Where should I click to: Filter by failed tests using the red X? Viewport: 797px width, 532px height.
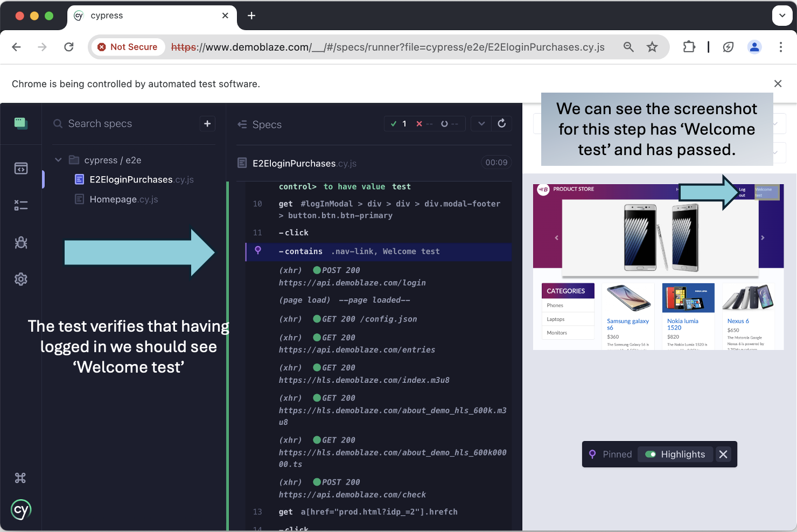[420, 123]
